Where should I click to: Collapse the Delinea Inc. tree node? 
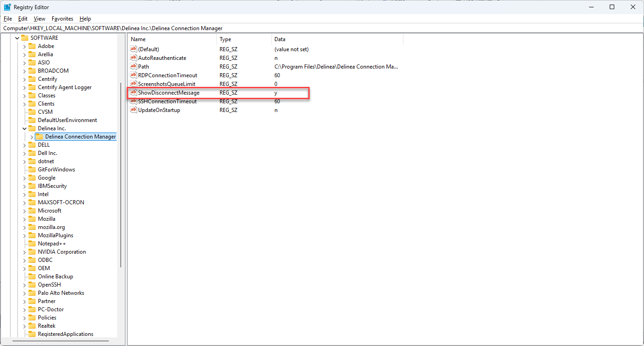pos(25,128)
